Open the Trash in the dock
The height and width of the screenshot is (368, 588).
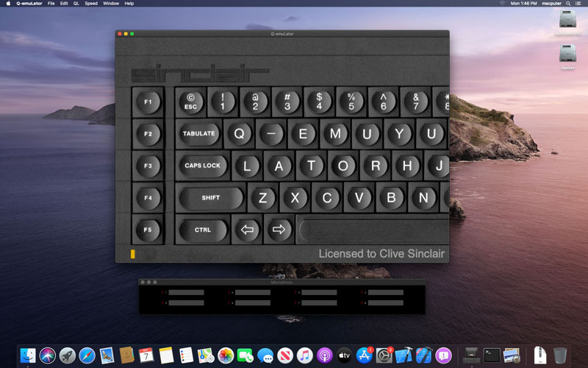pos(560,355)
